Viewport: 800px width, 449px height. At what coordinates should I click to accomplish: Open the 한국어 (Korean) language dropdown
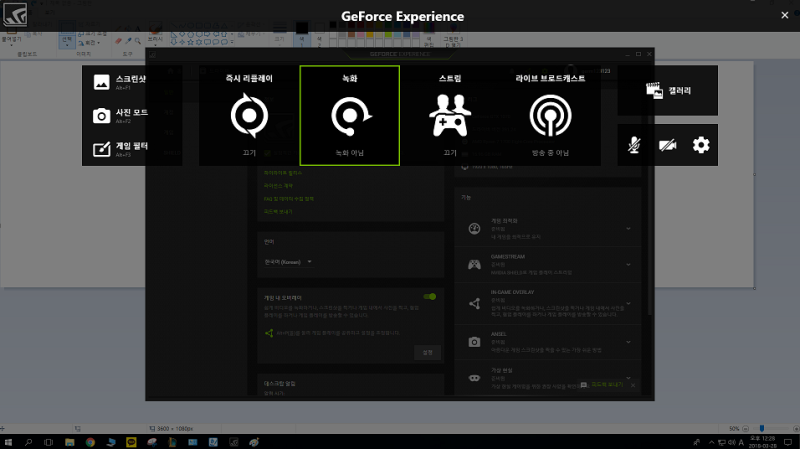coord(288,262)
